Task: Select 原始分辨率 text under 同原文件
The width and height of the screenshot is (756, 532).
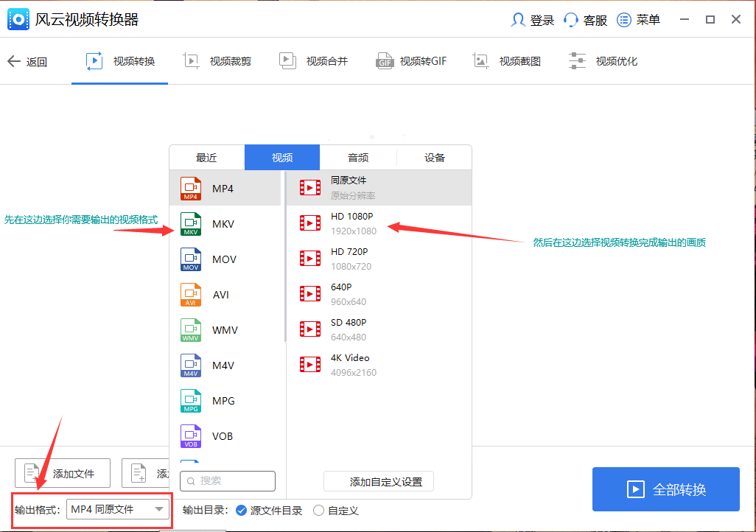Action: tap(353, 196)
